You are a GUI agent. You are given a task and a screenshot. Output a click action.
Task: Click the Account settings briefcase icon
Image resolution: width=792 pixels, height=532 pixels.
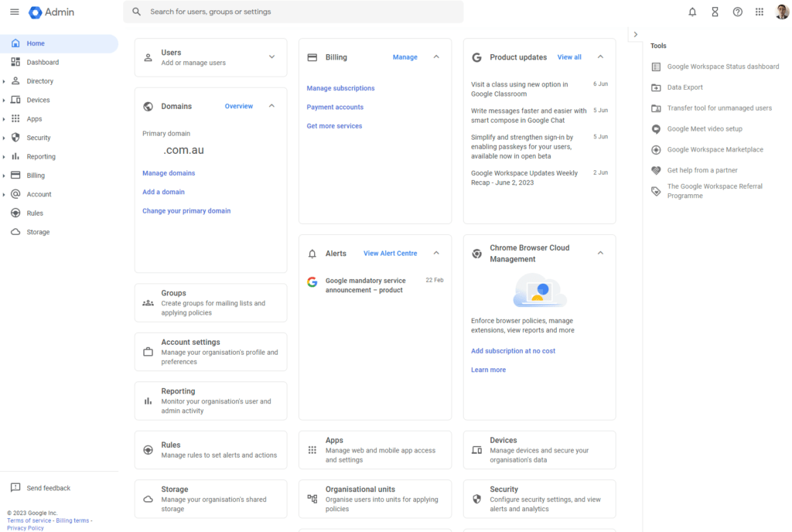pyautogui.click(x=148, y=352)
